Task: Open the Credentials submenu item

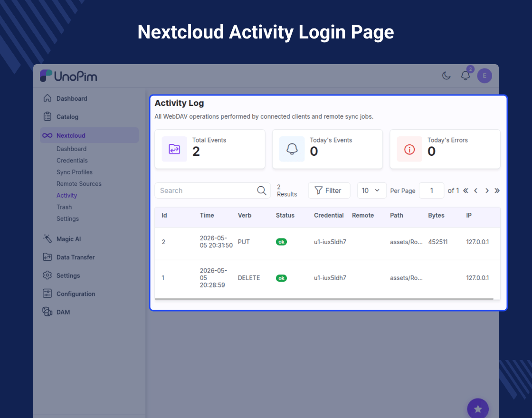Action: pos(72,161)
